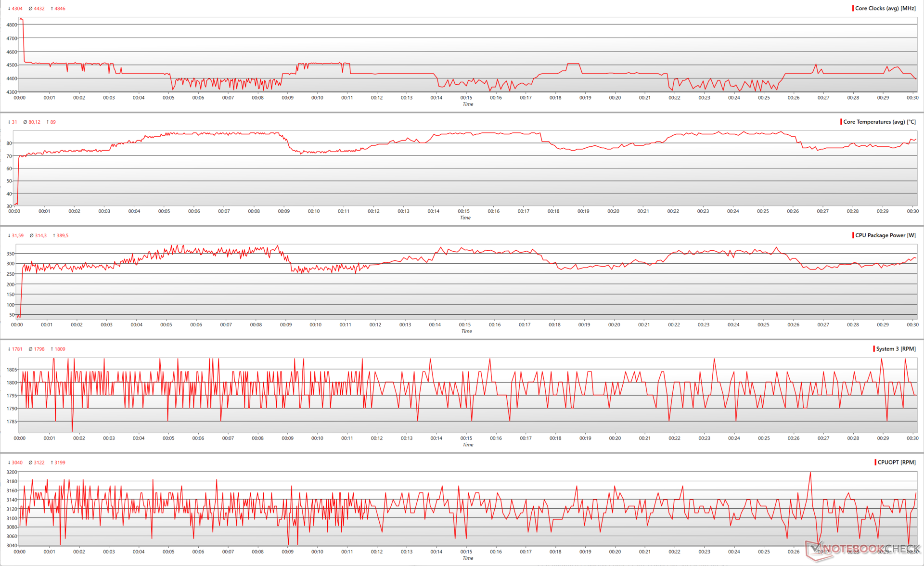Click the 4800 label on Core Clocks y-axis

tap(12, 25)
